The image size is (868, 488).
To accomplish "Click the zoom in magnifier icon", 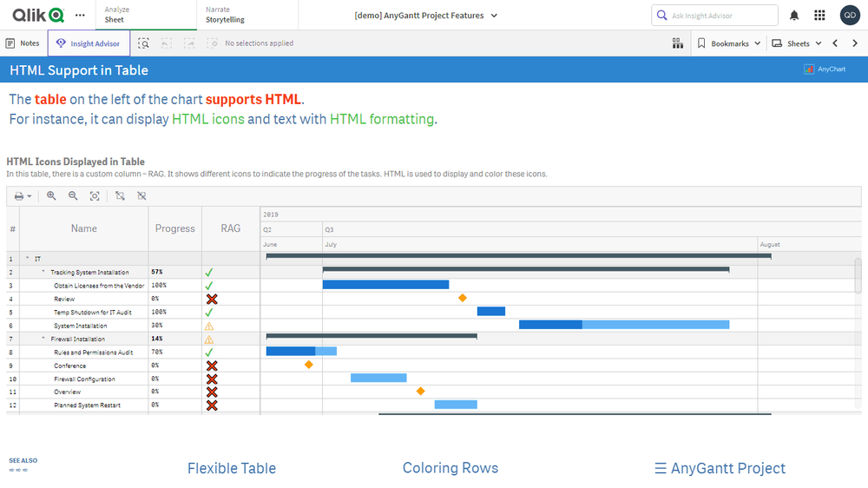I will [x=52, y=196].
